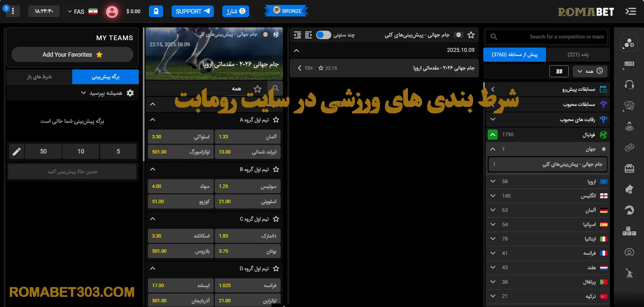The height and width of the screenshot is (307, 644).
Task: Choose the 50 stake preset value
Action: pos(43,151)
